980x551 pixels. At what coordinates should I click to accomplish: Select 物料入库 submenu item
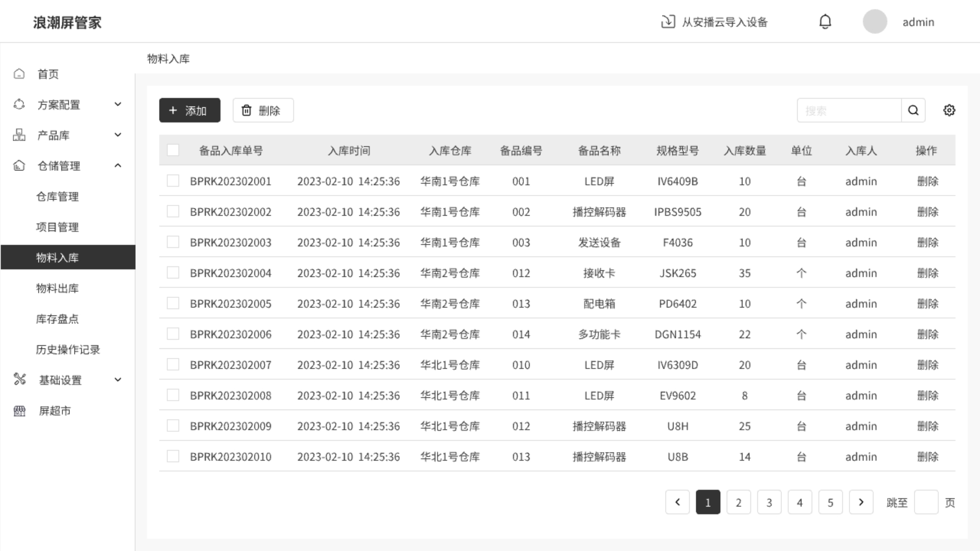point(68,257)
